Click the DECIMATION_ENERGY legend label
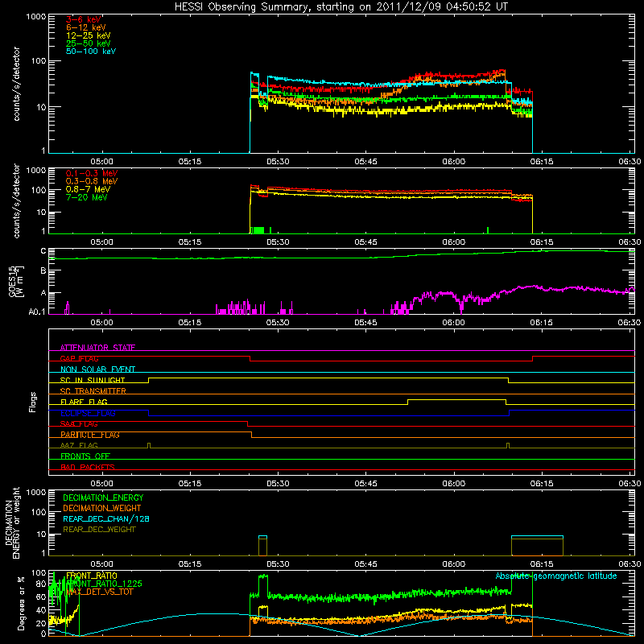The height and width of the screenshot is (644, 644). [103, 497]
